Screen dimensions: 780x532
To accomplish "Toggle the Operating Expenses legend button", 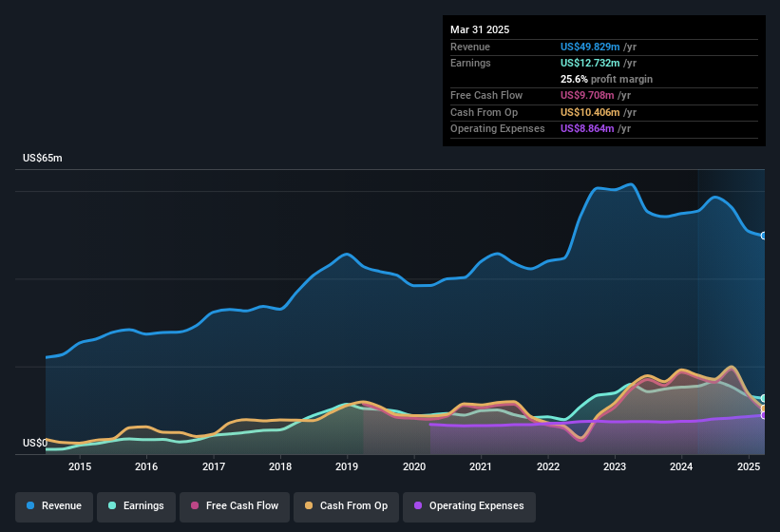I will point(469,506).
